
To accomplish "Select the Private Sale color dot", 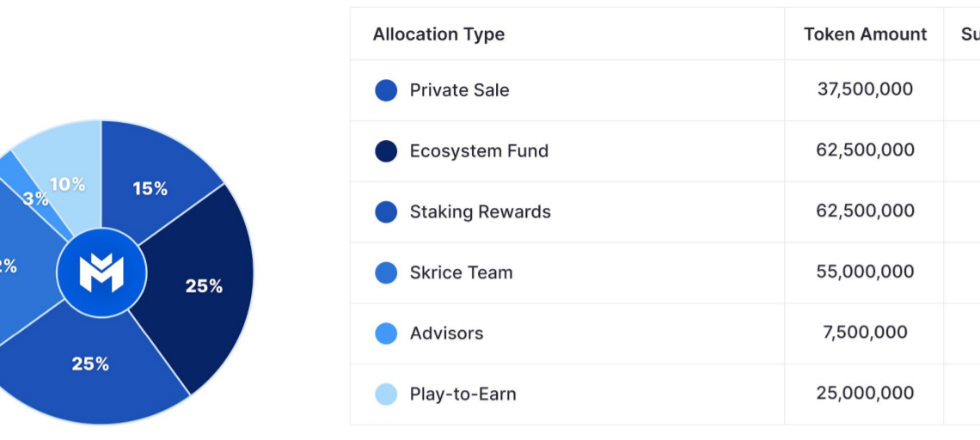I will click(x=386, y=90).
